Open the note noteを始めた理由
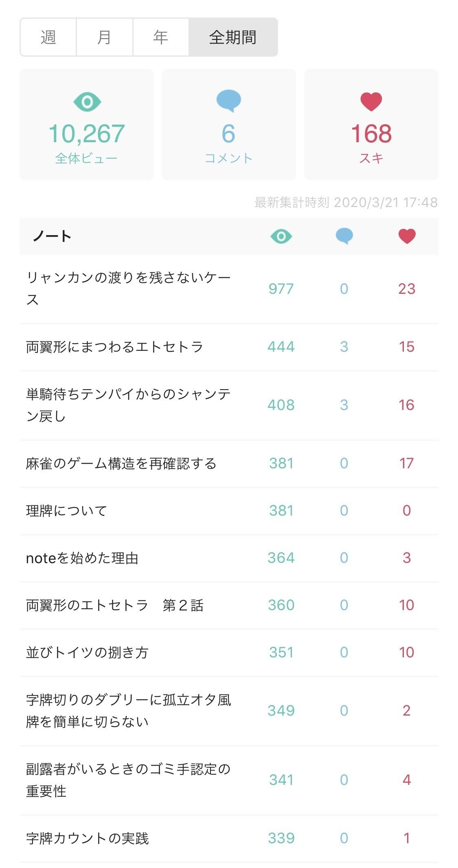The image size is (458, 868). [82, 558]
